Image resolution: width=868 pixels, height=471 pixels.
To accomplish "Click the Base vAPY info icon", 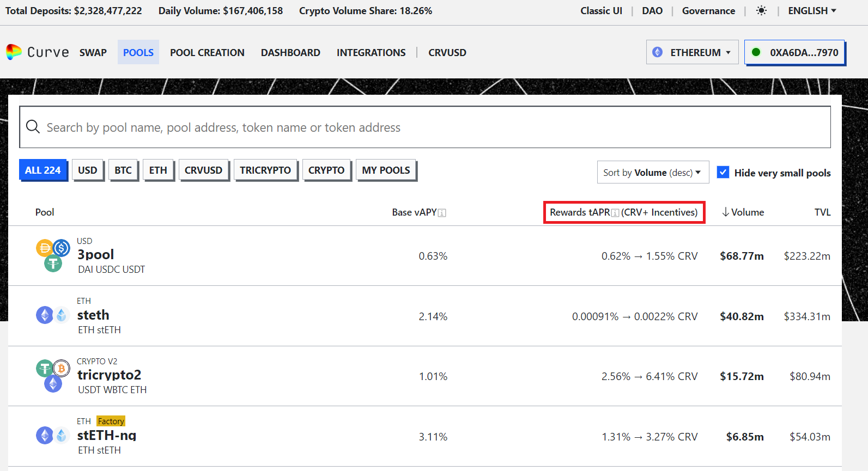I will pyautogui.click(x=442, y=213).
